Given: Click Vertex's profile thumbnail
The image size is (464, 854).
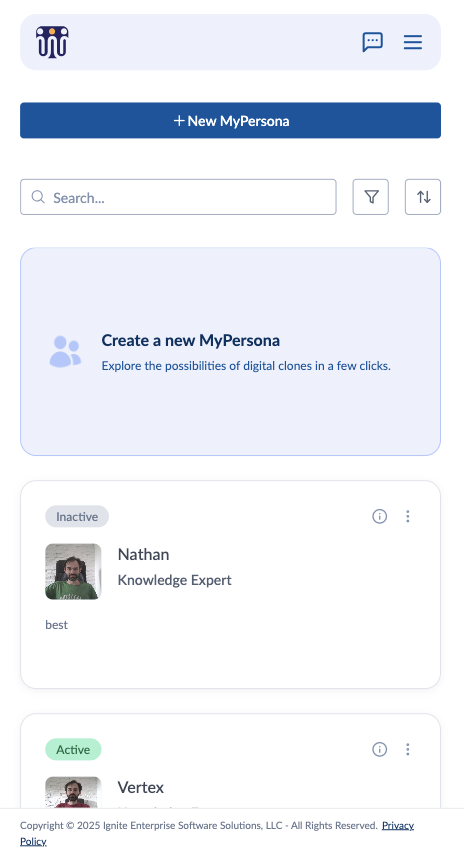Looking at the screenshot, I should (x=73, y=792).
